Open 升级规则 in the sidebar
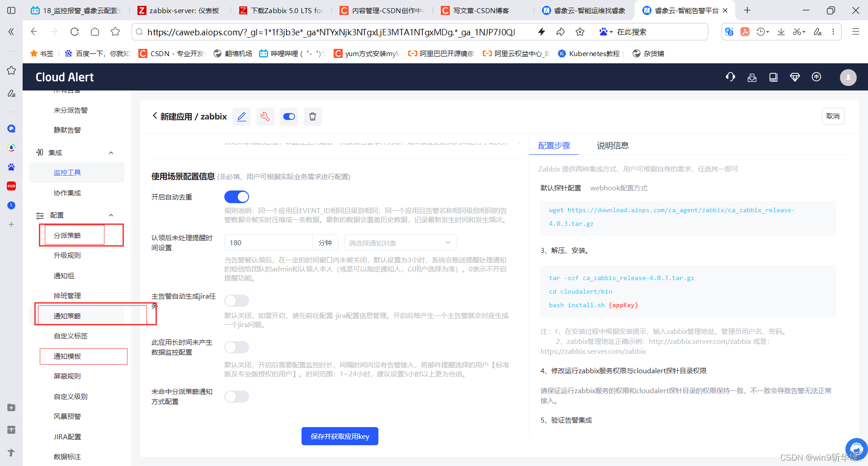868x466 pixels. pyautogui.click(x=67, y=256)
